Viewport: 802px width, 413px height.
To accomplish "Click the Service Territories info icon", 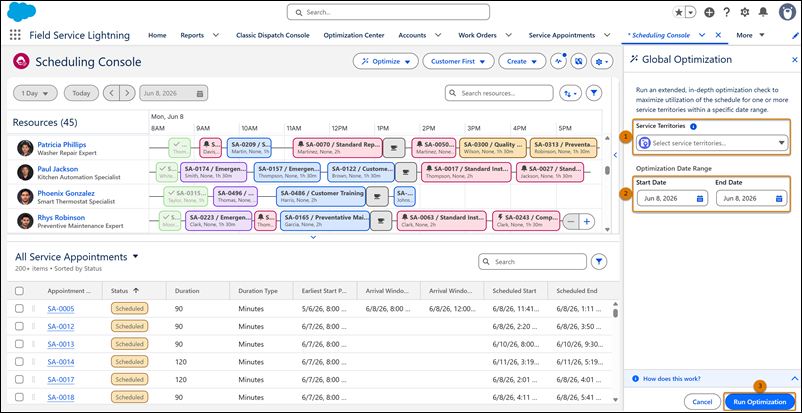I will pyautogui.click(x=693, y=126).
